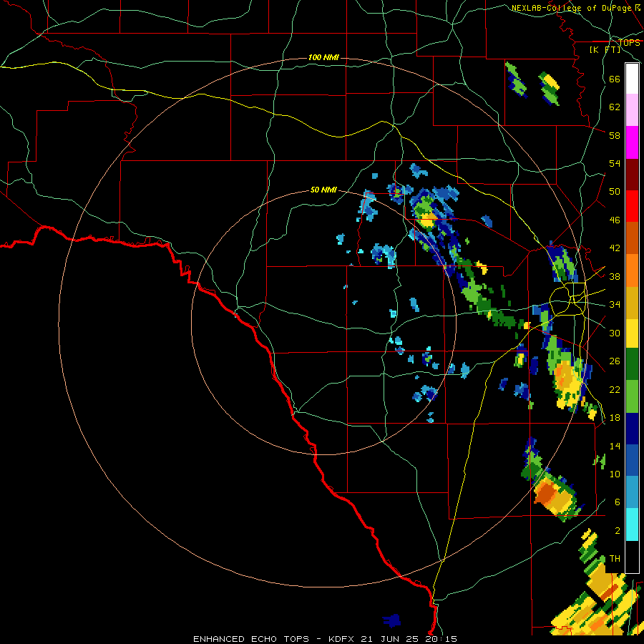Click the 46 scale label

coord(615,220)
